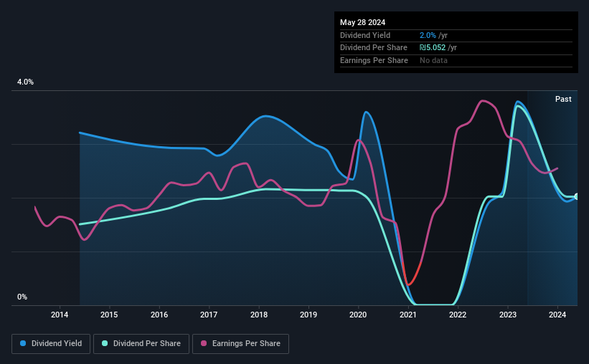Click the blue Dividend Yield legend dot
The height and width of the screenshot is (364, 589).
[x=23, y=343]
